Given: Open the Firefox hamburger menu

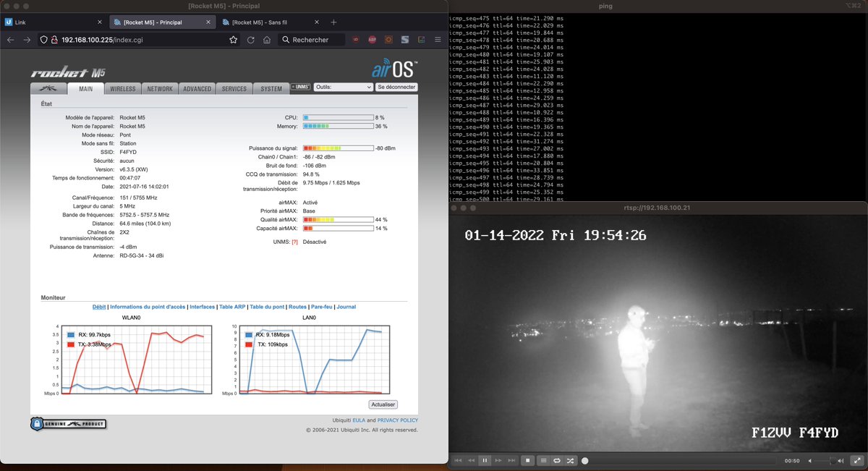Looking at the screenshot, I should (438, 40).
